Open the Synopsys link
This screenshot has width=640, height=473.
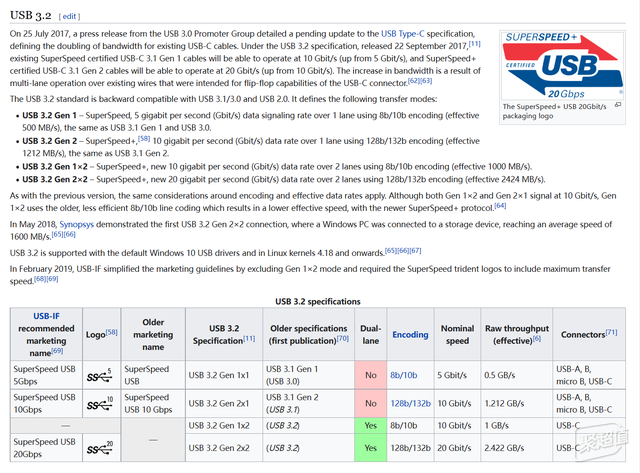[x=77, y=224]
